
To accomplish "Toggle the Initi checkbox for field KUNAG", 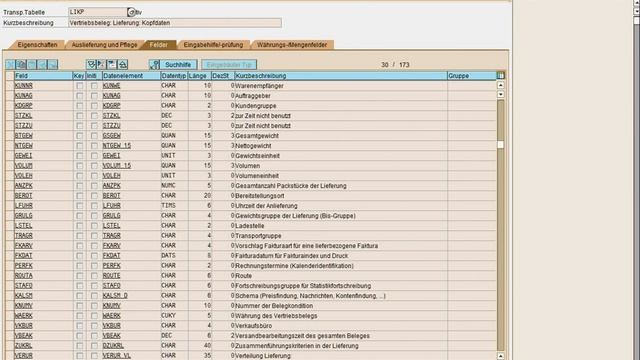I will [94, 96].
